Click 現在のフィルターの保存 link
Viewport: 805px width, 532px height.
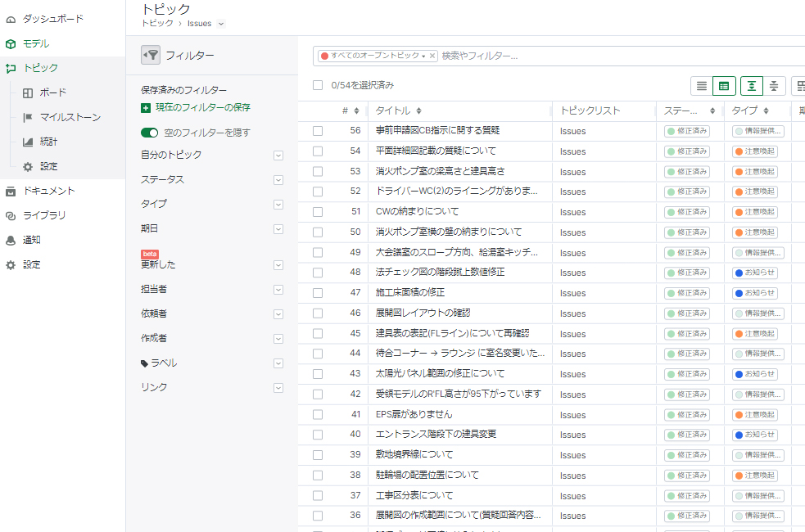tap(203, 107)
